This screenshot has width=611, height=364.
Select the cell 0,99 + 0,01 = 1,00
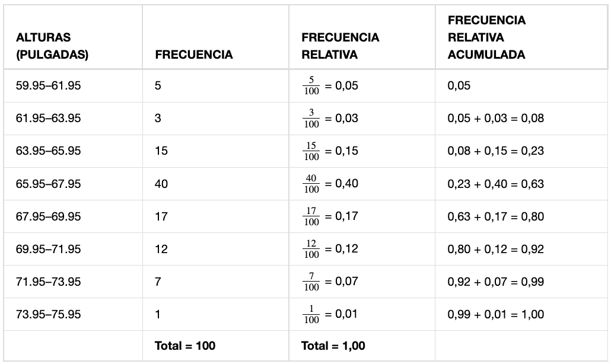496,314
